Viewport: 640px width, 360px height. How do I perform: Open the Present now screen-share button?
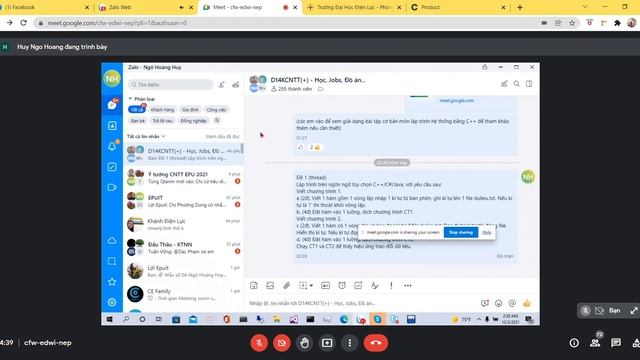[327, 343]
